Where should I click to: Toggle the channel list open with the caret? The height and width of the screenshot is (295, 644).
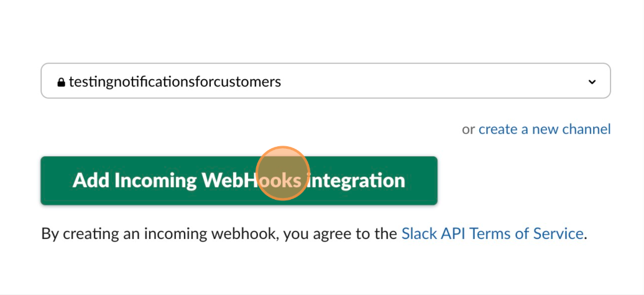coord(592,82)
